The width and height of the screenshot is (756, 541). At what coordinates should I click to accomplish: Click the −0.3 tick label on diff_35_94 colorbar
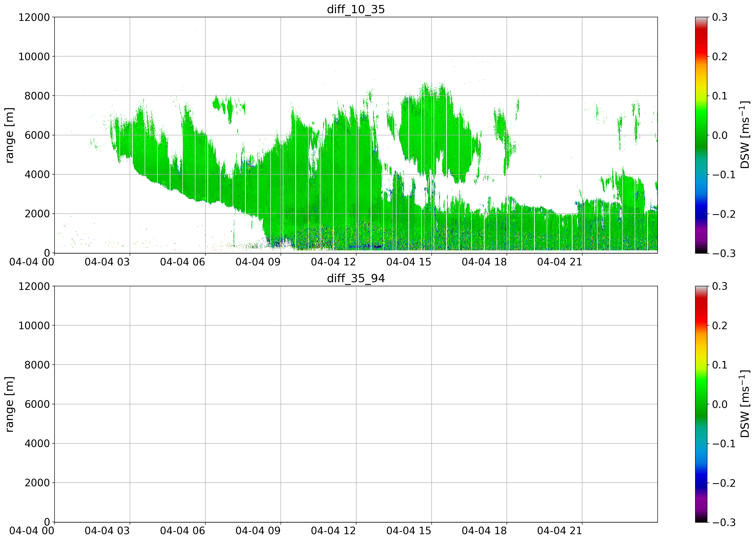pos(724,522)
